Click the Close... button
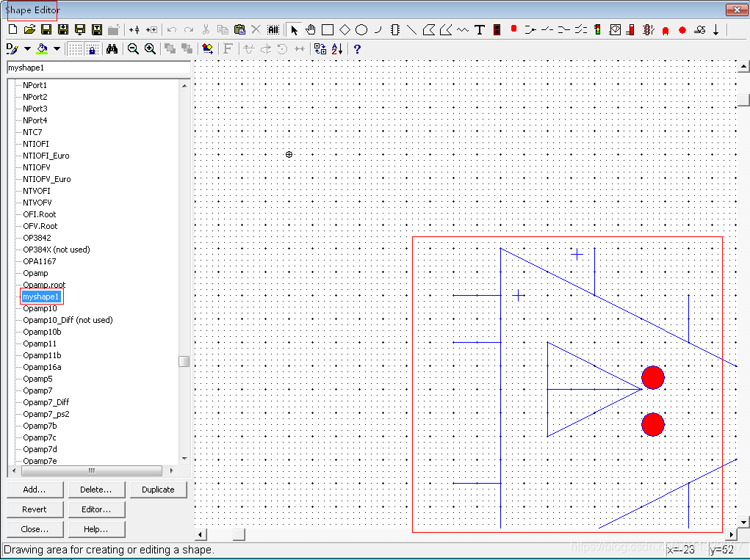Image resolution: width=750 pixels, height=560 pixels. click(x=35, y=529)
